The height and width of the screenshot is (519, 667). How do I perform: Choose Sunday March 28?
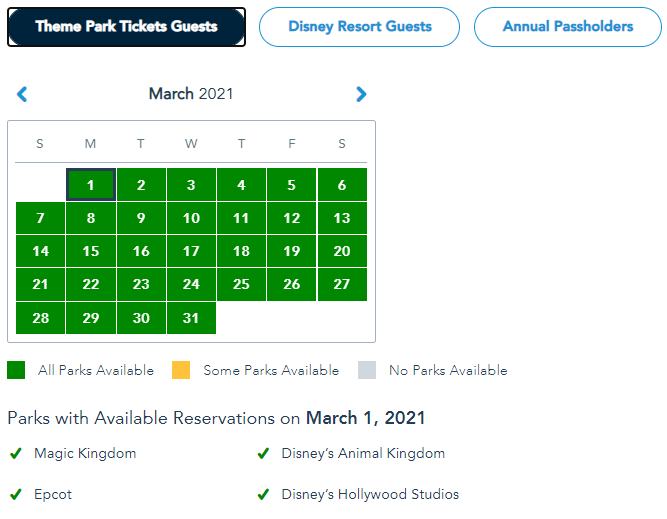(40, 317)
